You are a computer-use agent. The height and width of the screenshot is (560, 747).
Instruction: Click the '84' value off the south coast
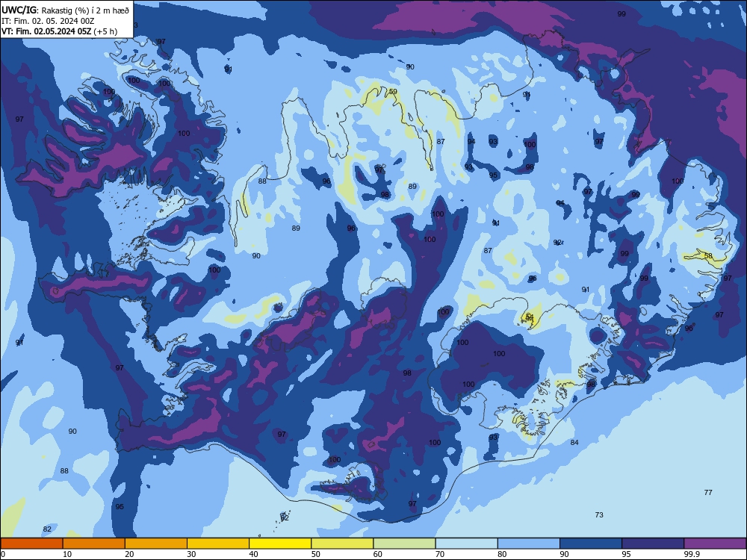pyautogui.click(x=574, y=442)
